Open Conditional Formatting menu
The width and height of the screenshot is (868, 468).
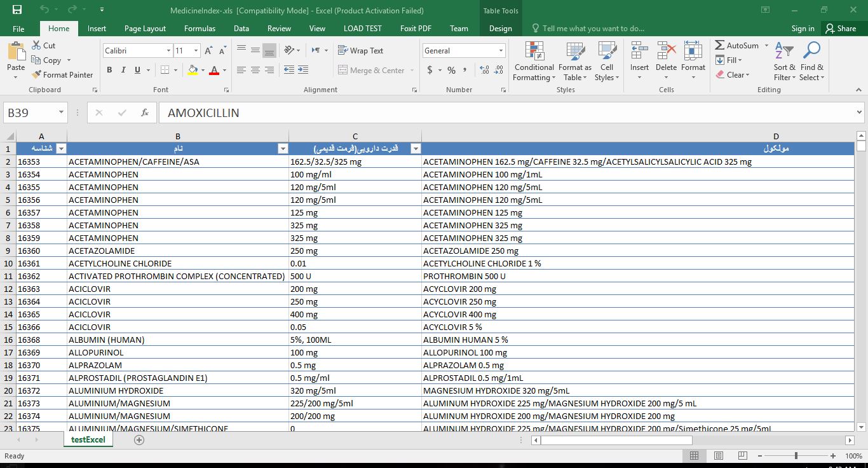[x=534, y=61]
